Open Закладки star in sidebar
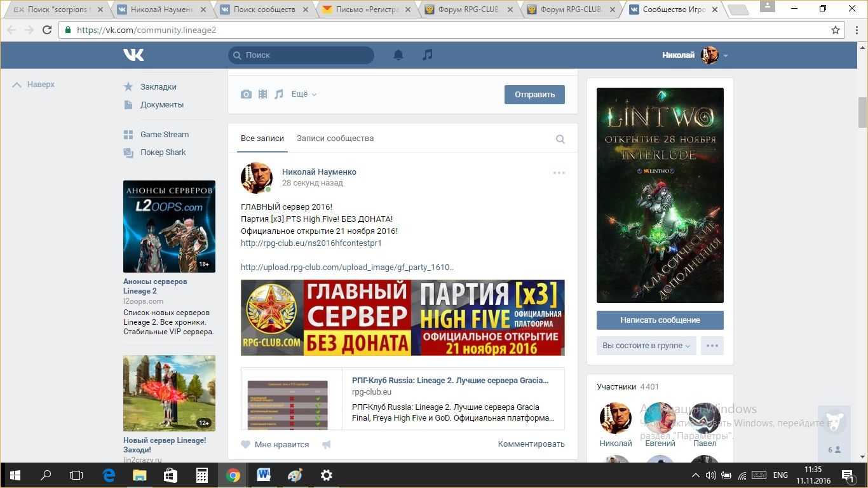Image resolution: width=868 pixels, height=488 pixels. coord(150,87)
